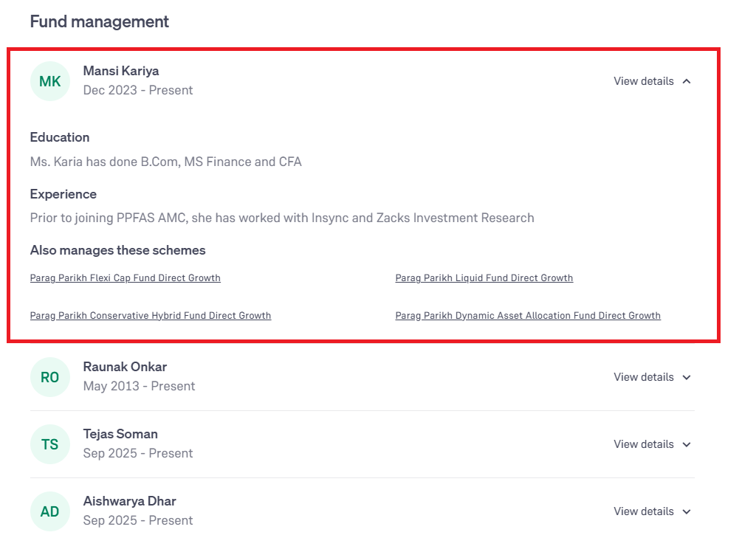
Task: Collapse Mansi Kariya's details using the up chevron
Action: (687, 81)
